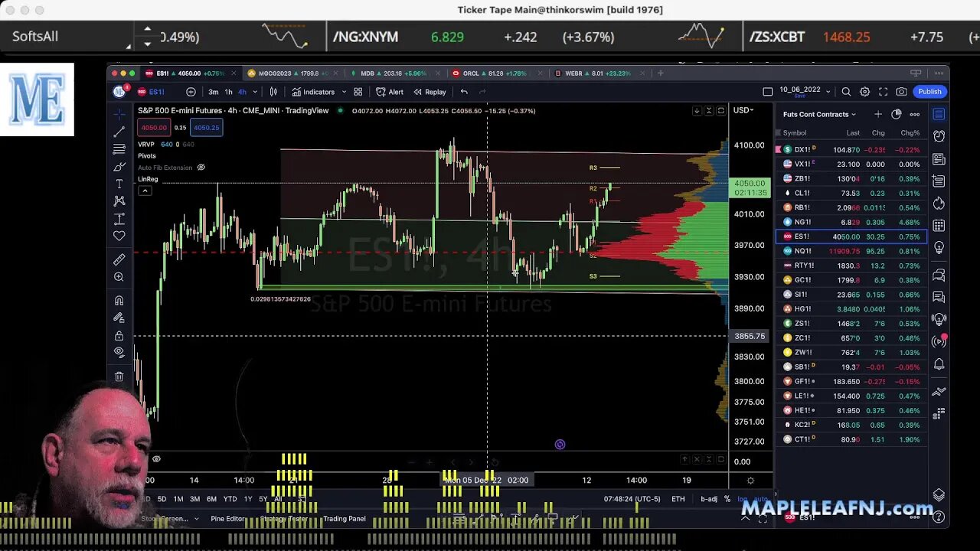
Task: Click the ES1! symbol in top toolbar
Action: pos(151,92)
